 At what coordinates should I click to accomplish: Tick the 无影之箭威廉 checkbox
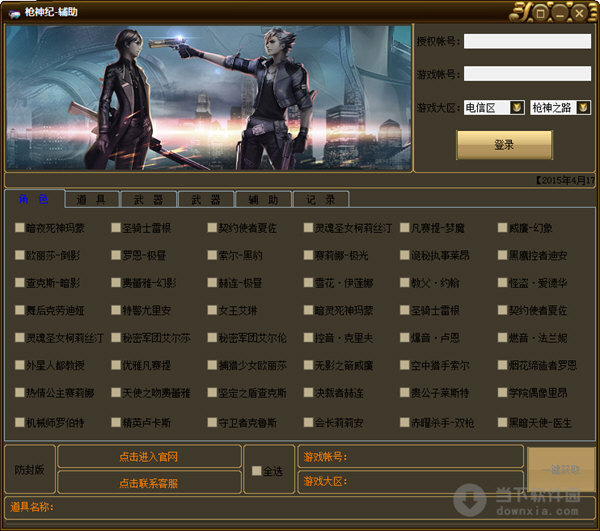coord(308,365)
